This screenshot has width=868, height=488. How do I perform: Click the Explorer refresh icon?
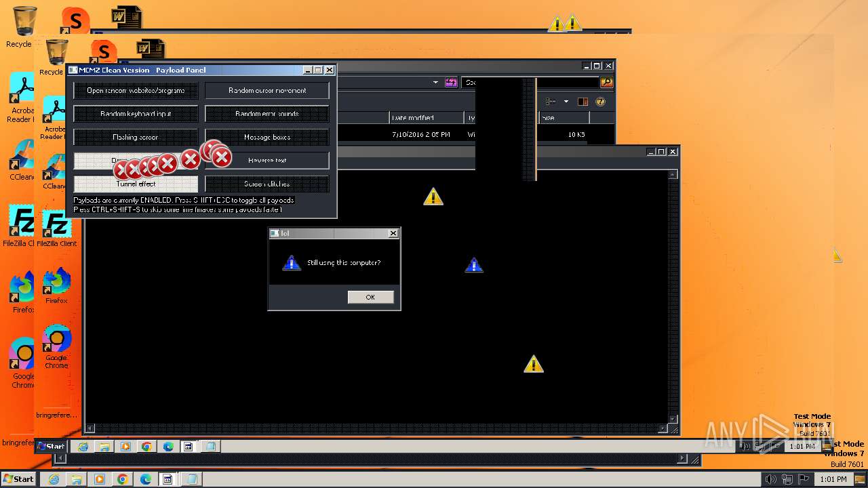pyautogui.click(x=451, y=83)
